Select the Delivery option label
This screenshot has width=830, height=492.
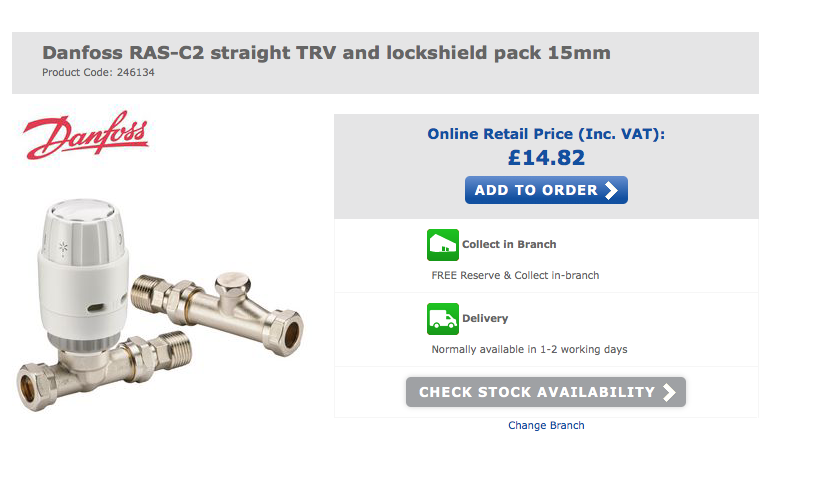pos(485,318)
